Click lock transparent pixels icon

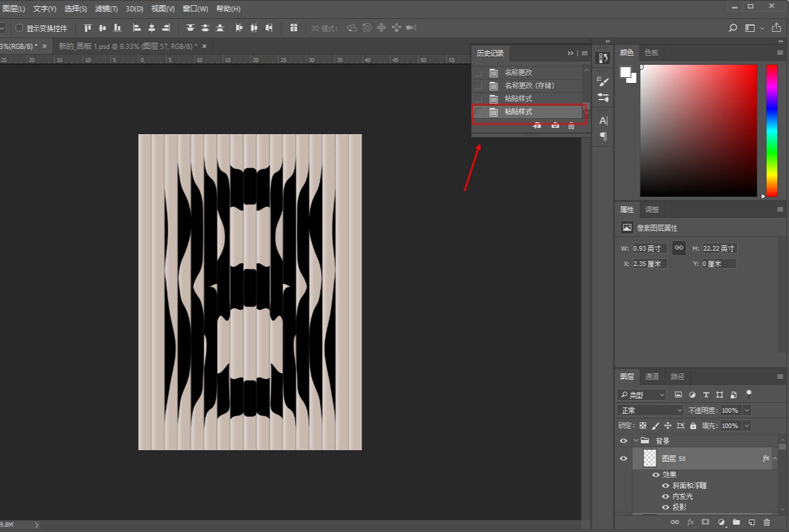(x=643, y=425)
